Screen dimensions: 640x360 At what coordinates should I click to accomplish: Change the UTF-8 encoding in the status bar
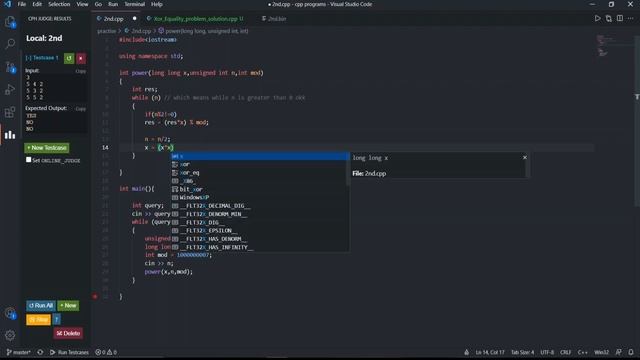click(x=547, y=352)
